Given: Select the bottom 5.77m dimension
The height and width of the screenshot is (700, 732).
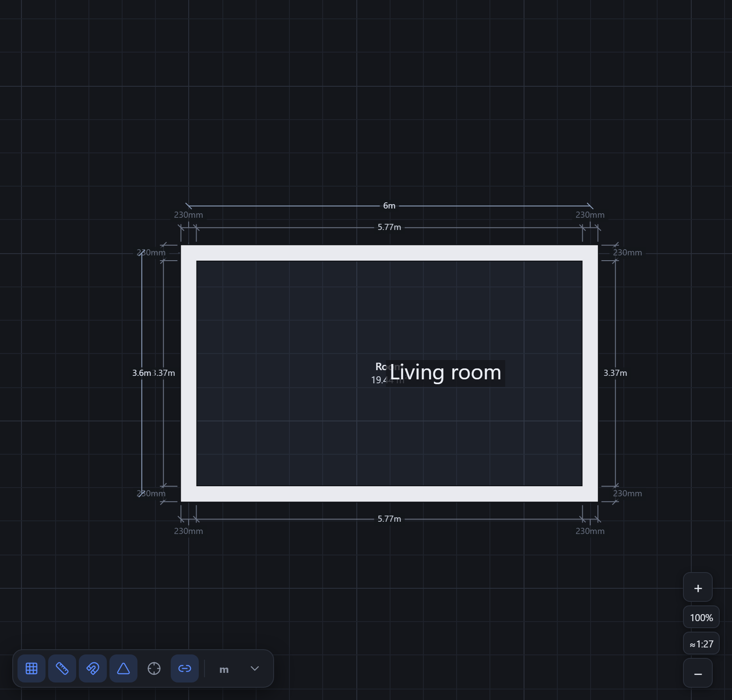Looking at the screenshot, I should (x=389, y=519).
